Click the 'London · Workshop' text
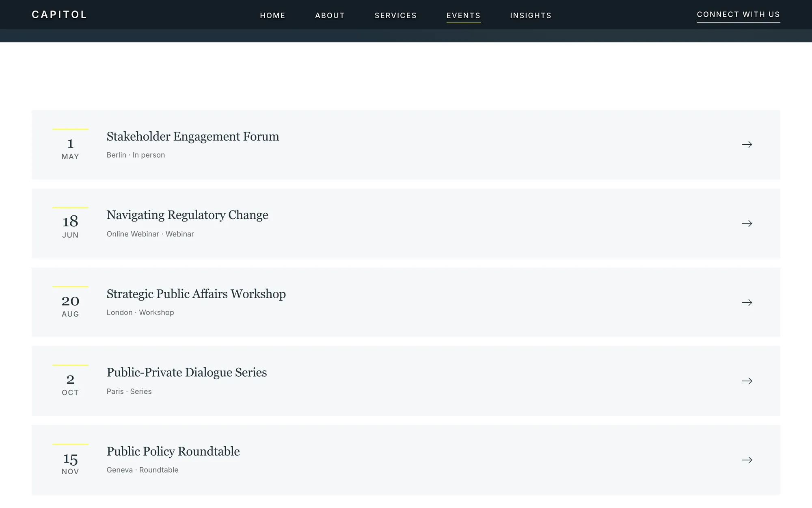 point(140,313)
